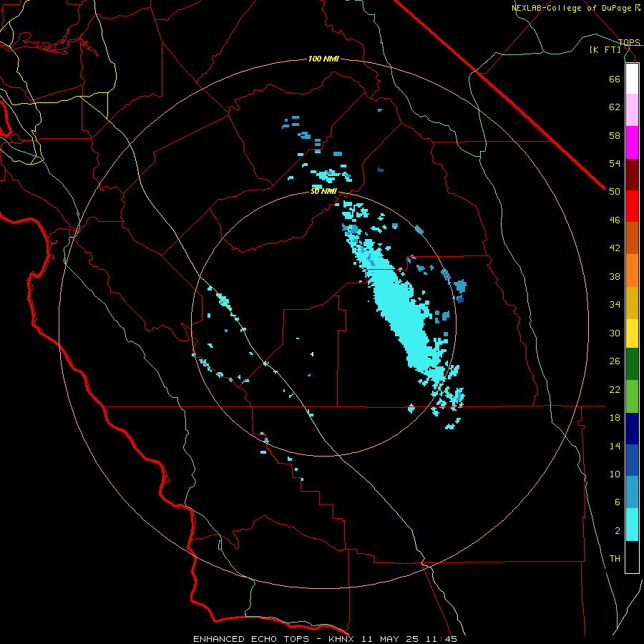Click the black TH threshold swatch
Image resolution: width=644 pixels, height=644 pixels.
click(x=632, y=557)
